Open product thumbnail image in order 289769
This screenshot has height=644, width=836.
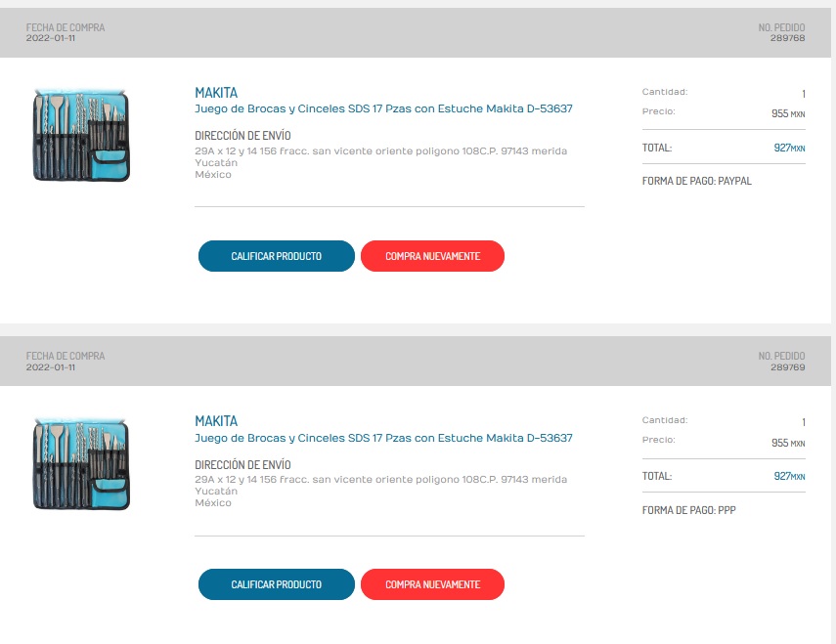tap(81, 464)
